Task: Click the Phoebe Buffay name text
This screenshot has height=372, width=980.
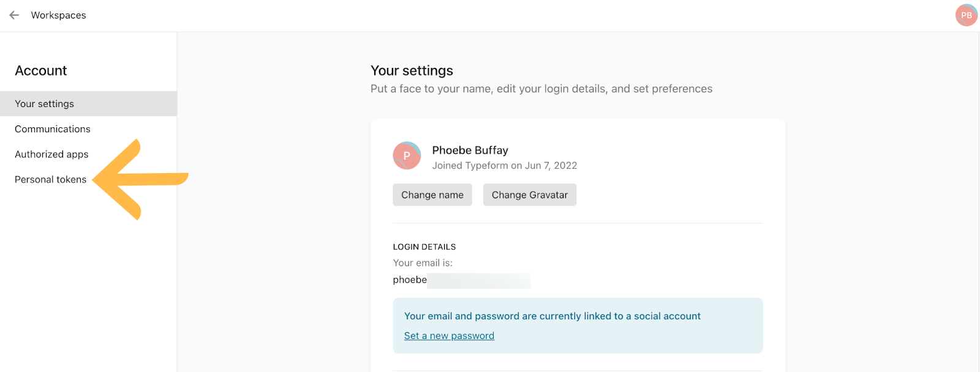Action: click(x=470, y=150)
